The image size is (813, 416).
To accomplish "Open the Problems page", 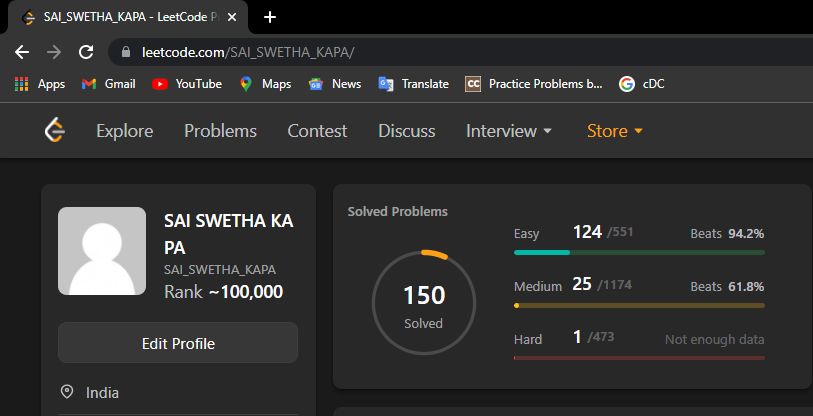I will pyautogui.click(x=220, y=131).
